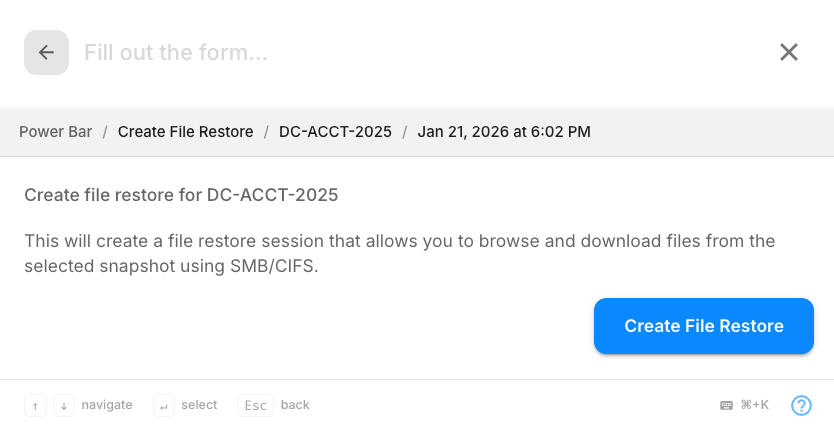Click the up arrow navigate key icon
The width and height of the screenshot is (834, 425).
[x=35, y=405]
